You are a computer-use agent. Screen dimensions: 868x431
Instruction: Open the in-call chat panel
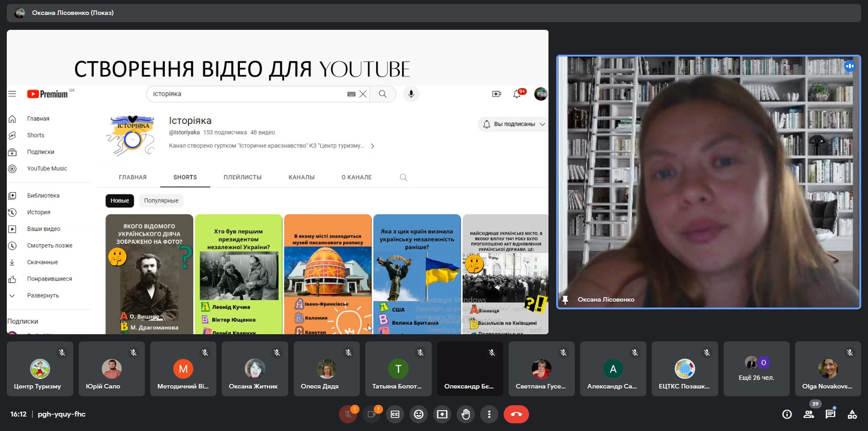(x=830, y=414)
